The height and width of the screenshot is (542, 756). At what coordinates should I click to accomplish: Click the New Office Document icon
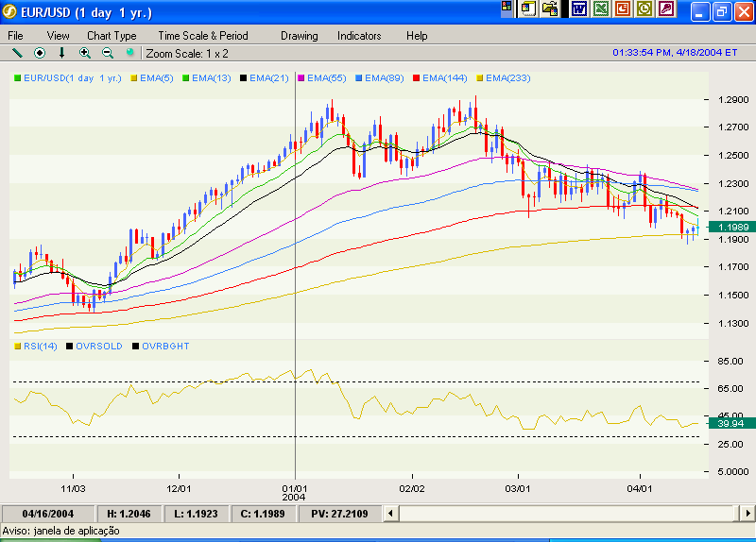click(x=528, y=8)
